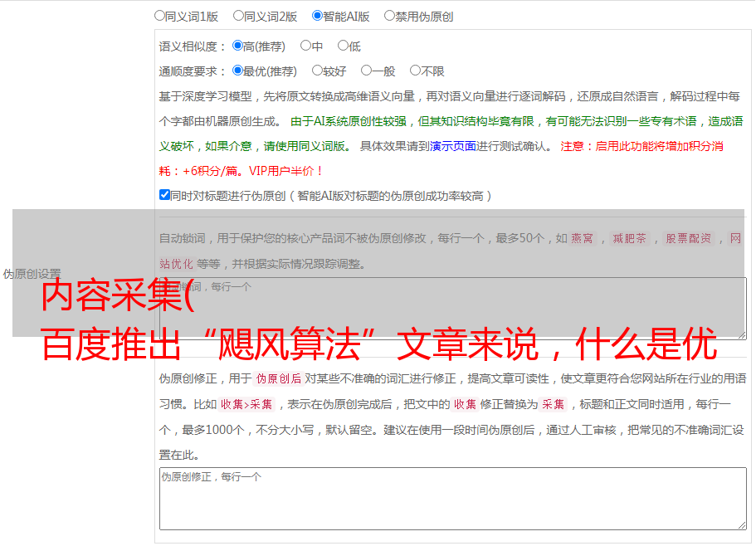Set 语义相似度 to 高(推荐)
Screen dimensions: 756x546
237,46
